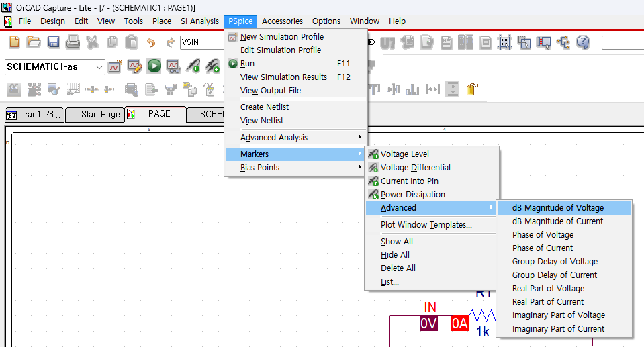Click the Copy icon in toolbar
644x347 pixels.
pyautogui.click(x=111, y=42)
